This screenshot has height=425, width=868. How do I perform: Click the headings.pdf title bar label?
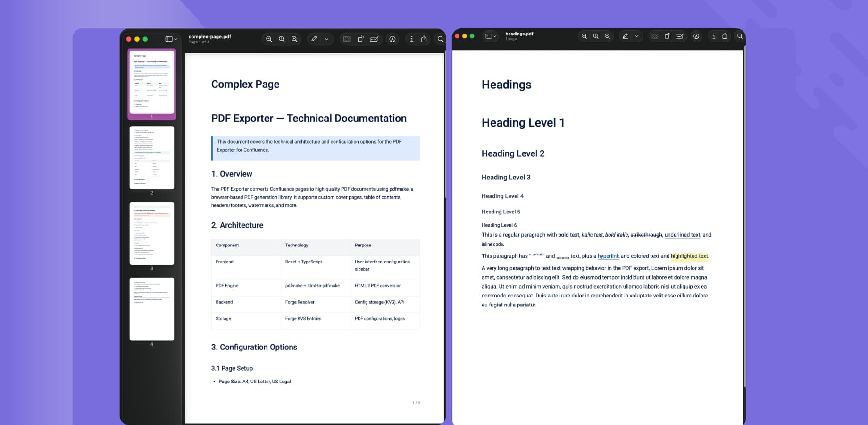tap(518, 34)
